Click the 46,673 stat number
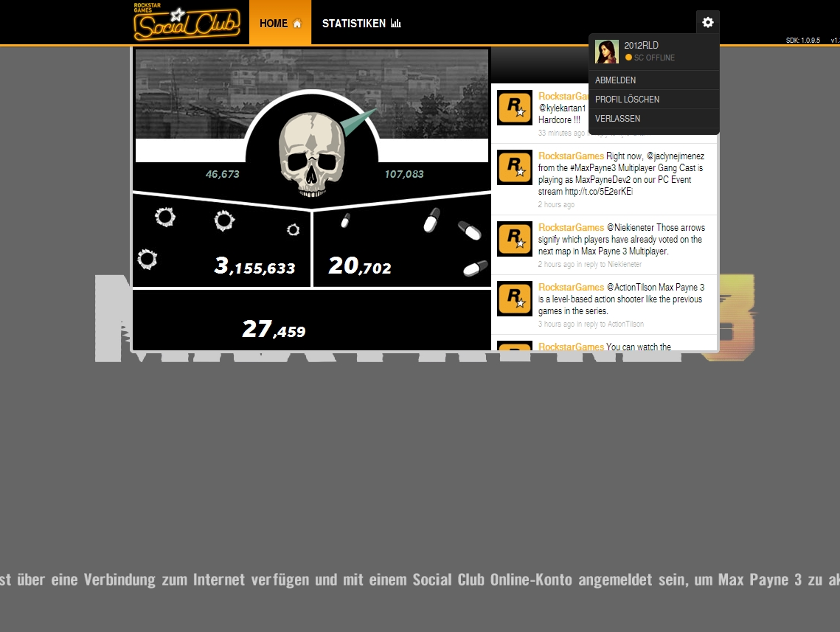The image size is (840, 632). tap(222, 174)
